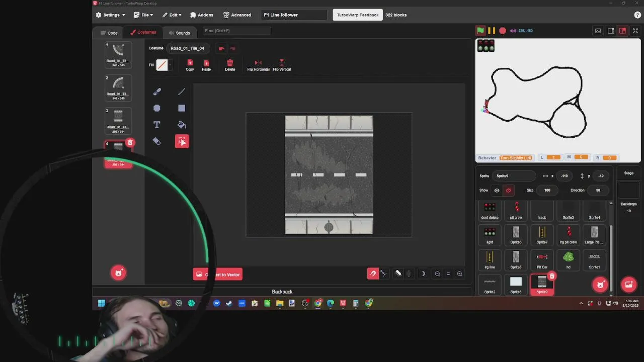Viewport: 644px width, 362px height.
Task: Open the Addons menu item
Action: coord(201,15)
